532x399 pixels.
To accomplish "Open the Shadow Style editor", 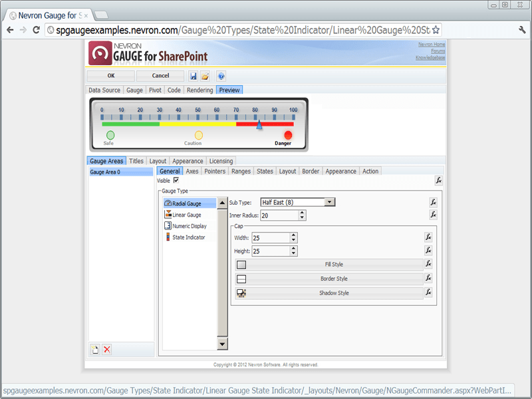I will pyautogui.click(x=329, y=293).
